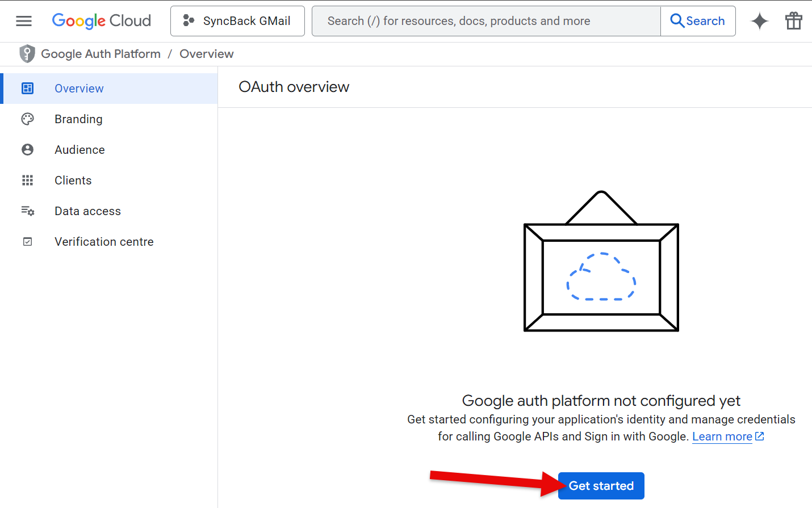Open the hamburger navigation menu
This screenshot has height=508, width=812.
24,21
